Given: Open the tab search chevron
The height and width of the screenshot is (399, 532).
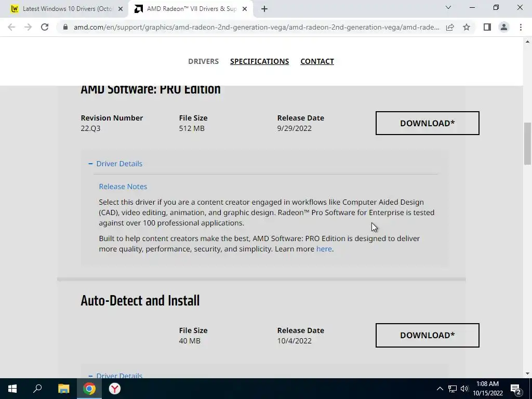Looking at the screenshot, I should pyautogui.click(x=448, y=7).
